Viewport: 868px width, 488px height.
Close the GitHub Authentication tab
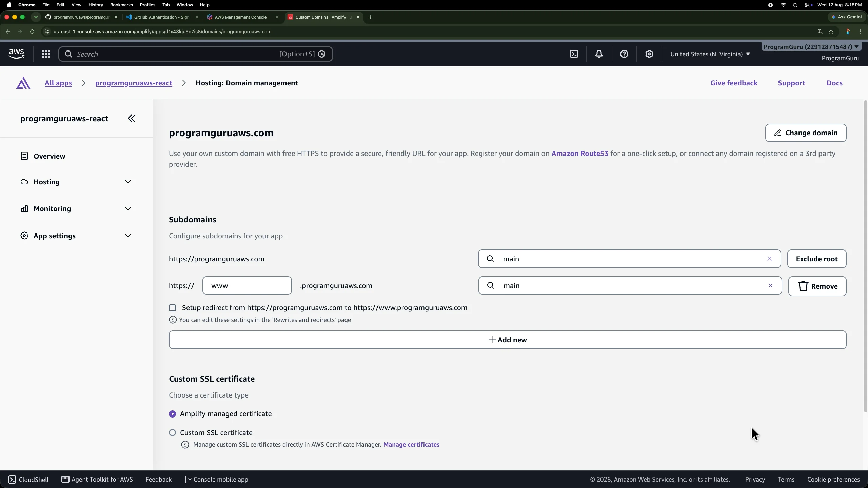click(197, 17)
